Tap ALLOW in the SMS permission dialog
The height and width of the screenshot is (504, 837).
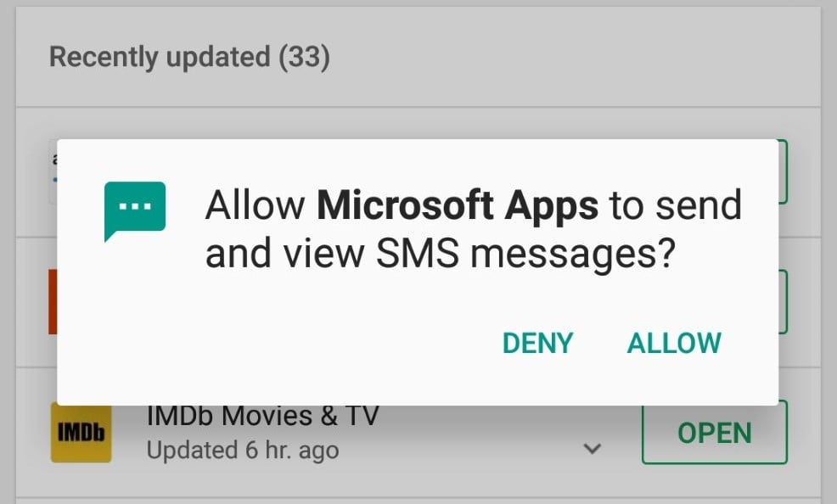pos(674,343)
